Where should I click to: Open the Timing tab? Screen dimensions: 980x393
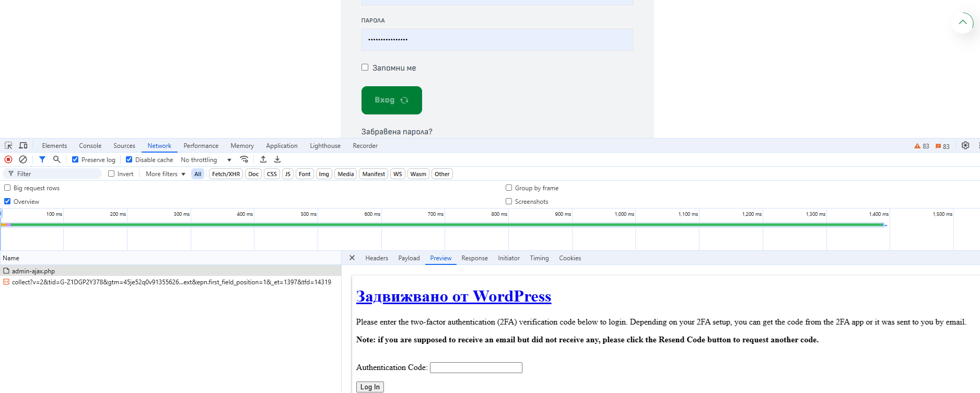539,258
